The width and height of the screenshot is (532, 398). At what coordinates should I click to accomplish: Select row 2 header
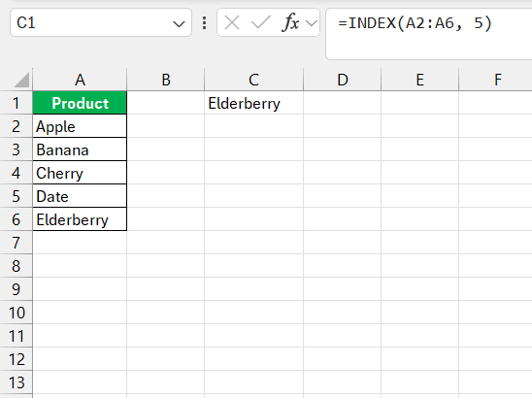(16, 126)
